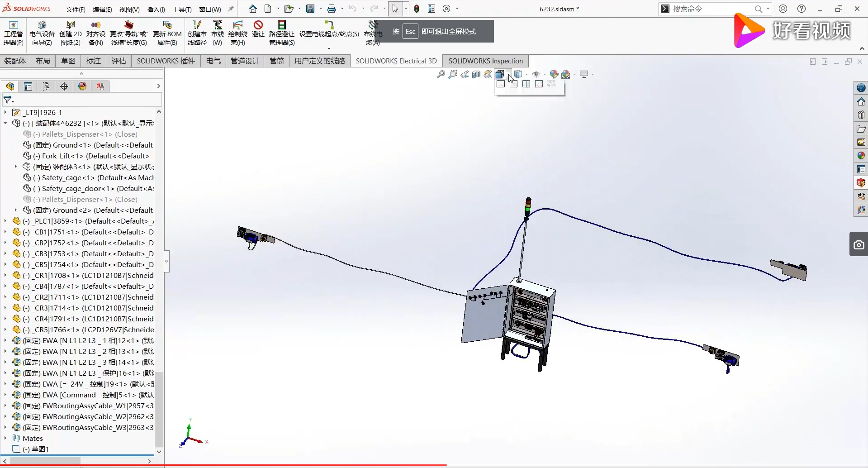Switch to the 电气 ribbon tab
The width and height of the screenshot is (868, 468).
pyautogui.click(x=213, y=61)
